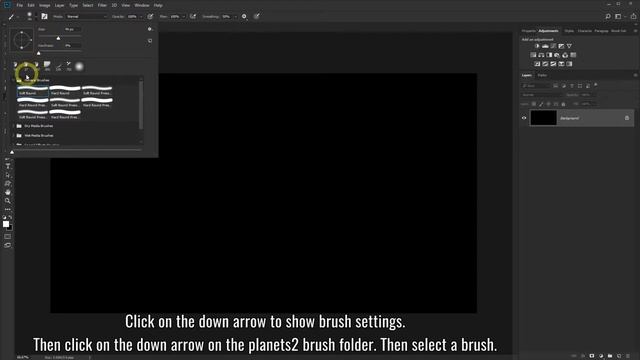The image size is (640, 360).
Task: Add a Curves adjustment
Action: point(553,46)
